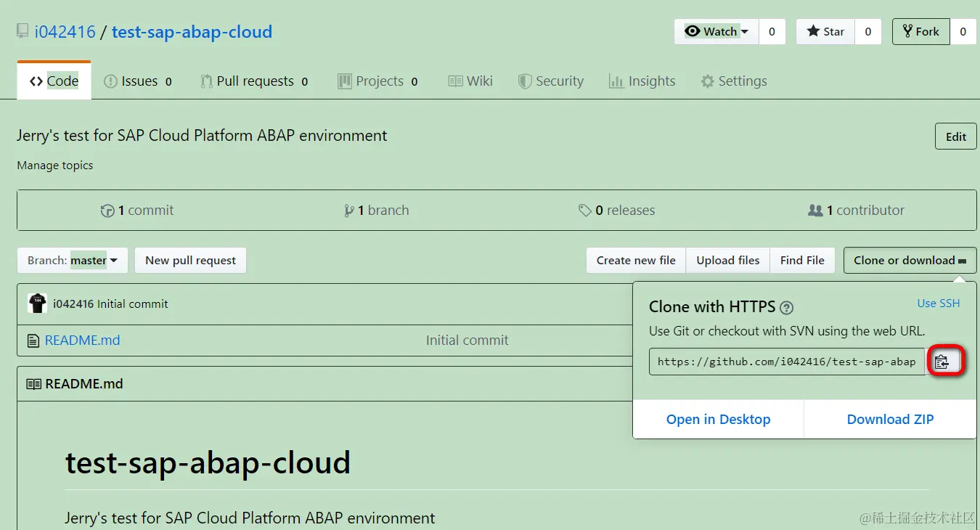Copy clone URL to clipboard
The width and height of the screenshot is (980, 530).
[x=942, y=362]
